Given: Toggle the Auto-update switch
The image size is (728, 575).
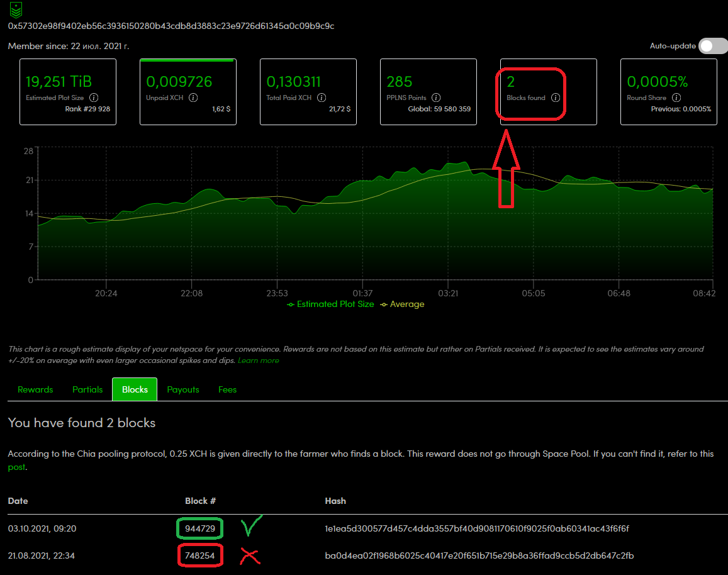Looking at the screenshot, I should (x=713, y=46).
